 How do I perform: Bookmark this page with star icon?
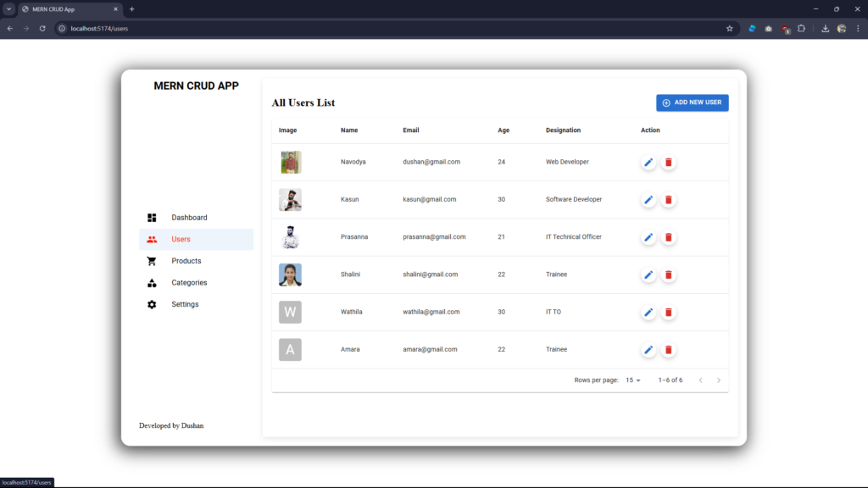point(729,28)
